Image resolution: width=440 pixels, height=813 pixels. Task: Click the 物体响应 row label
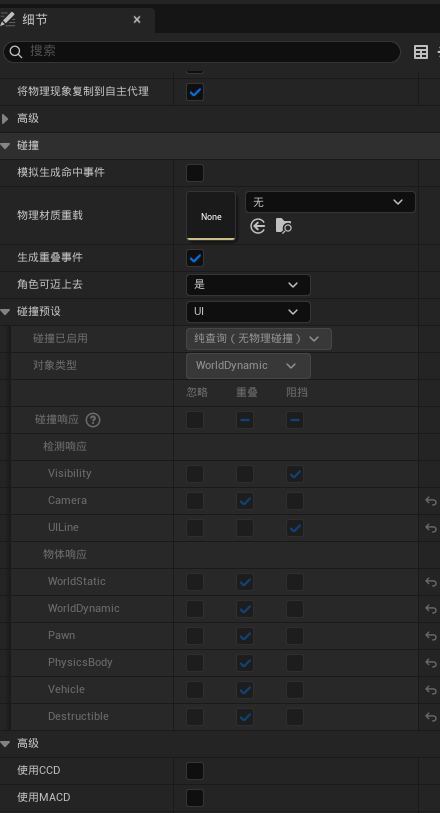[x=65, y=554]
